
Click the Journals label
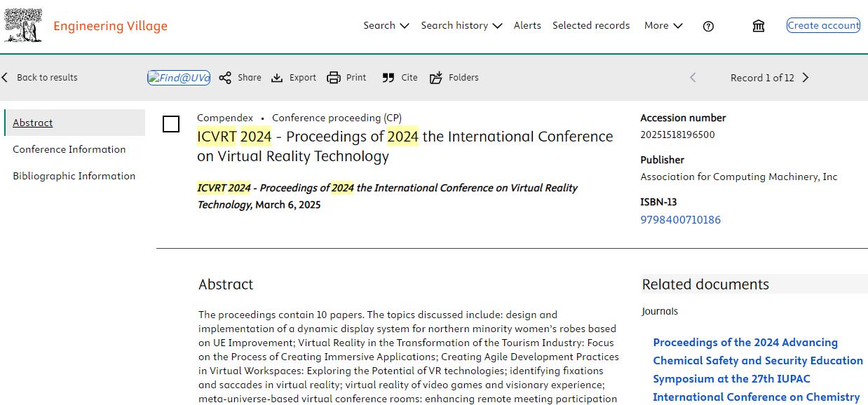[660, 311]
